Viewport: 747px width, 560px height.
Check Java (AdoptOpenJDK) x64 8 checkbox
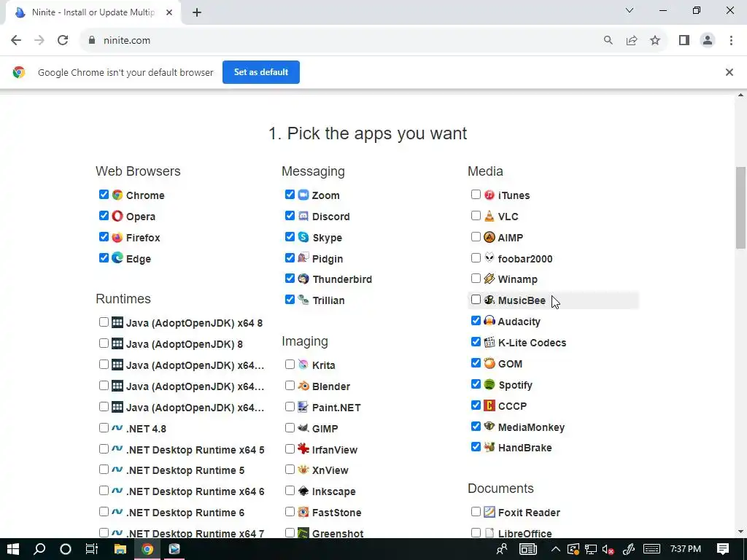(104, 322)
